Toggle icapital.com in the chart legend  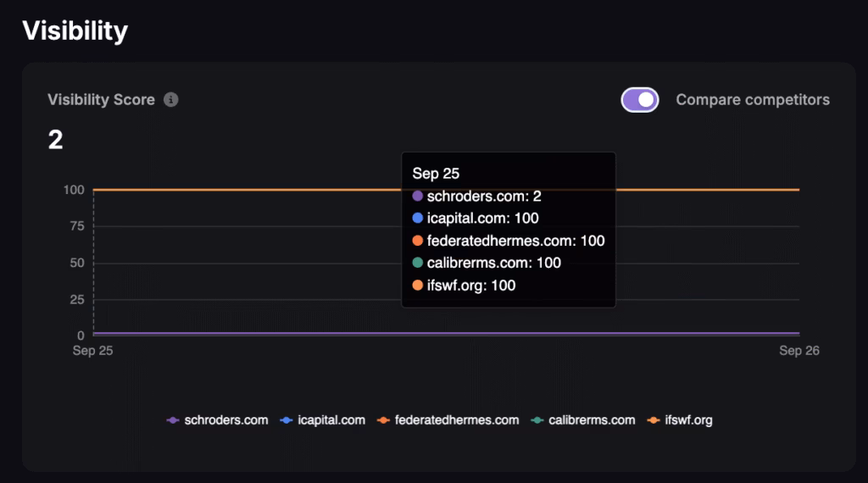[322, 419]
